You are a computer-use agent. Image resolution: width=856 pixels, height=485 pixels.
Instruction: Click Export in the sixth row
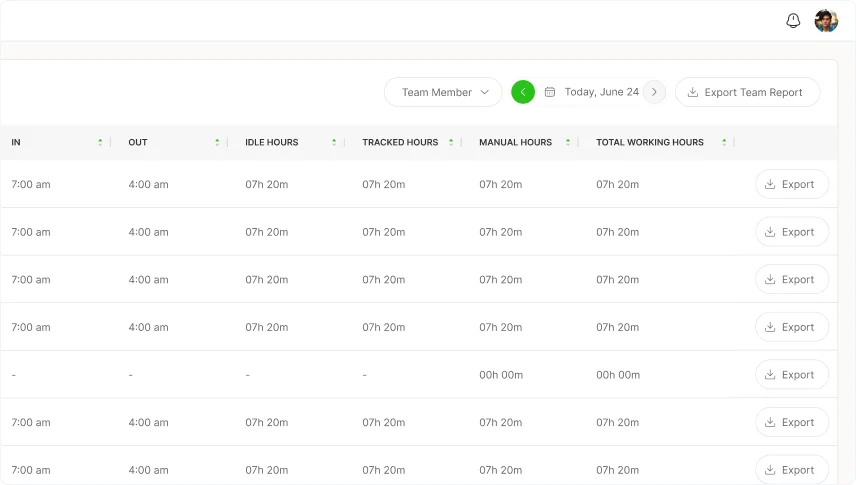coord(791,422)
